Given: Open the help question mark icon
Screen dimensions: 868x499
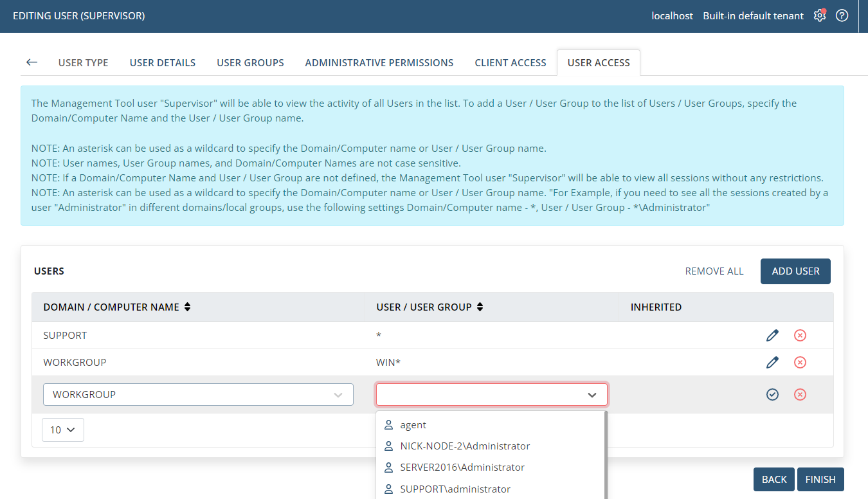Looking at the screenshot, I should [842, 16].
